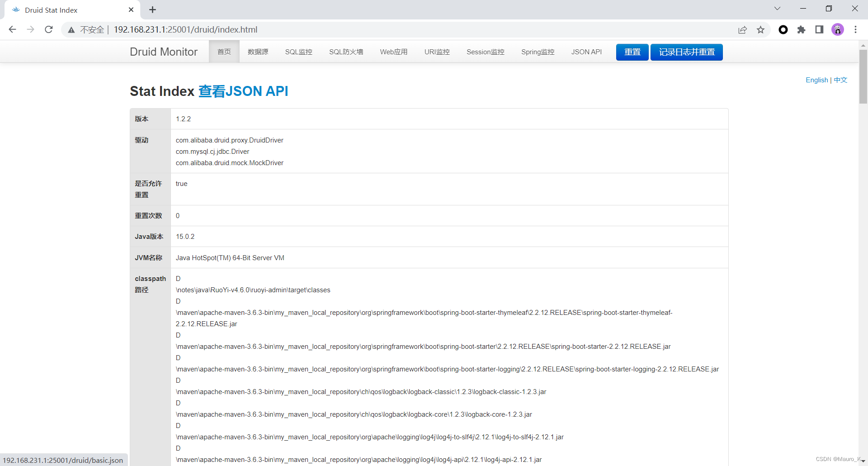Open the Chrome profile avatar
This screenshot has height=466, width=868.
[x=838, y=29]
